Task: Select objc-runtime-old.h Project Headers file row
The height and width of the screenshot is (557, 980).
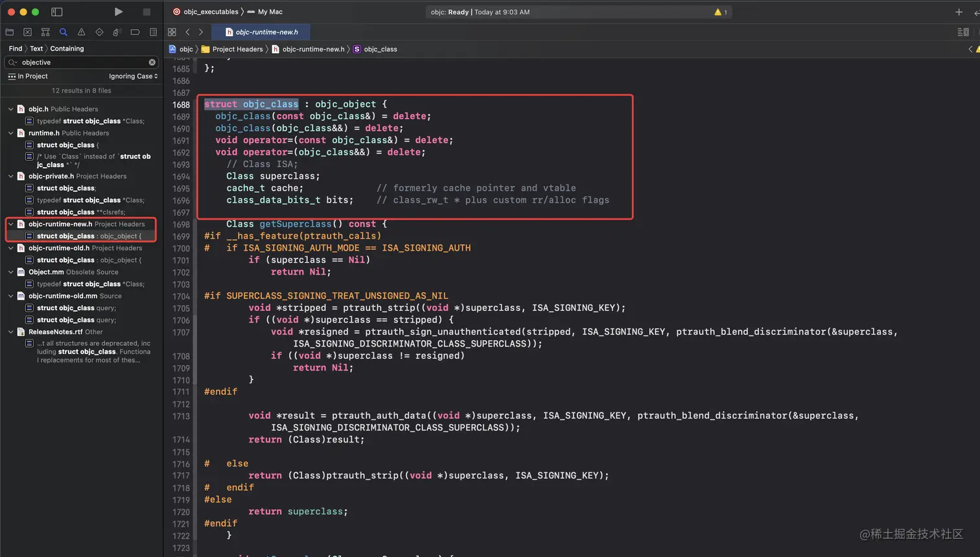Action: click(x=82, y=248)
